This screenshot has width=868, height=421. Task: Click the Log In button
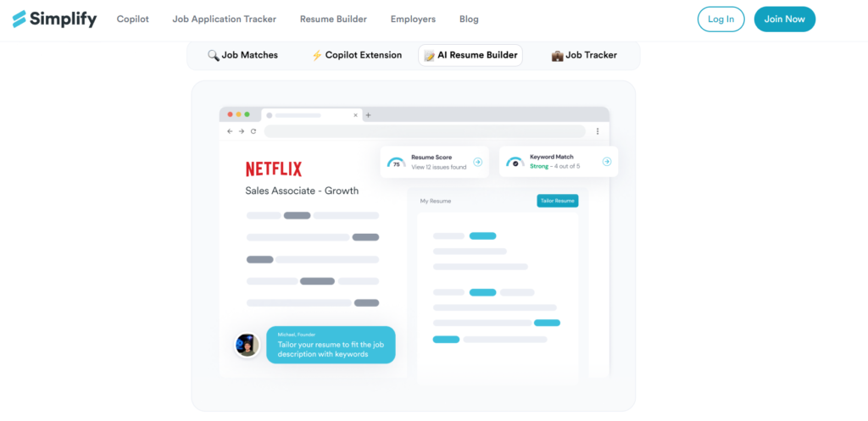(x=721, y=19)
